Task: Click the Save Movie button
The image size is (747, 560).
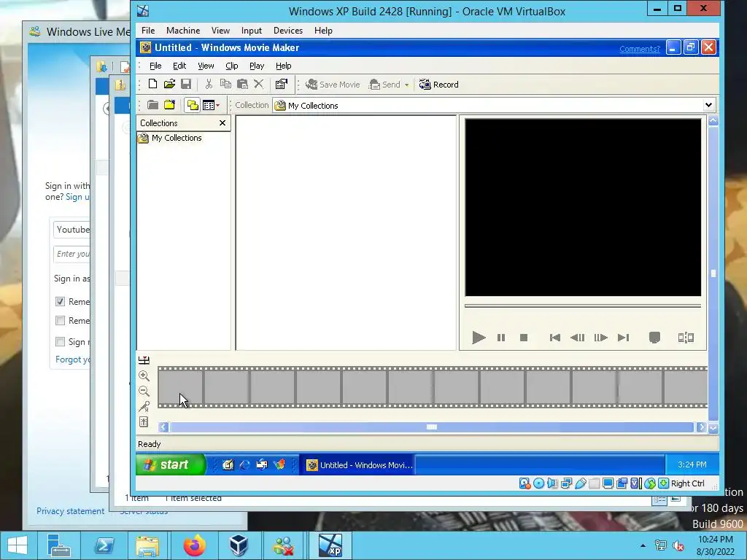Action: click(333, 85)
